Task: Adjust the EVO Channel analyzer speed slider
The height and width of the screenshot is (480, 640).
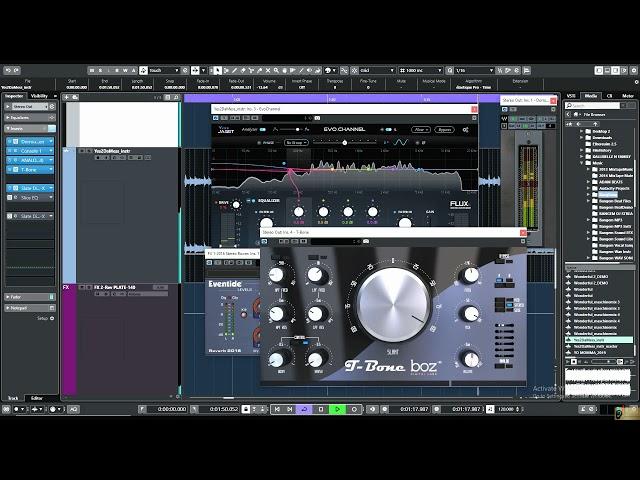Action: click(x=292, y=130)
